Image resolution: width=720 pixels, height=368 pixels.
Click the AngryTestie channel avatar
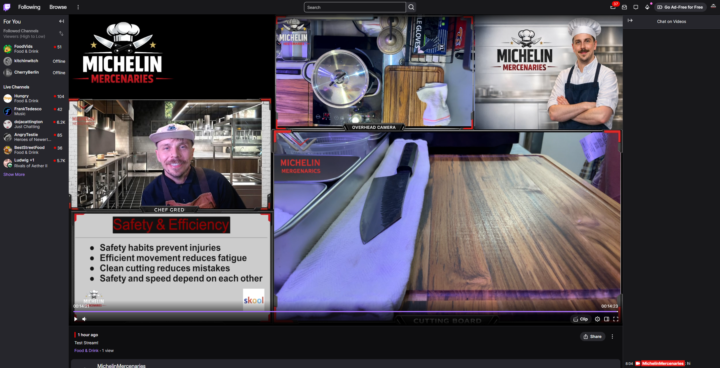point(7,137)
